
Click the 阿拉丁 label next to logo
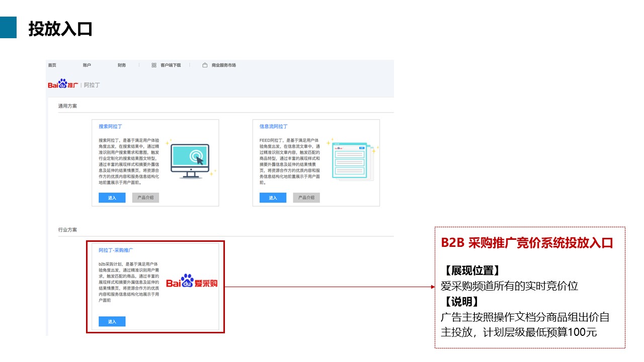(x=92, y=85)
